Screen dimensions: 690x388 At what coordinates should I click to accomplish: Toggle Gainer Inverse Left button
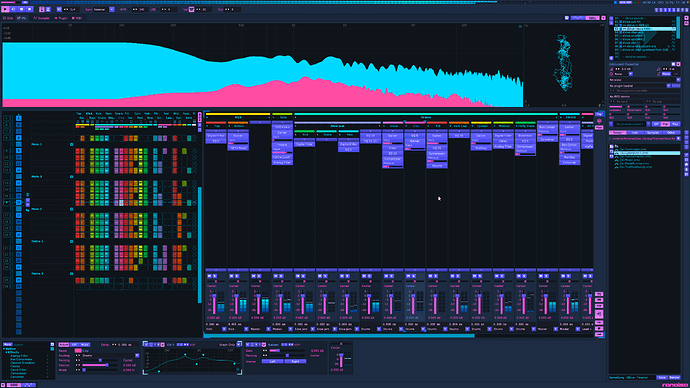pyautogui.click(x=272, y=361)
